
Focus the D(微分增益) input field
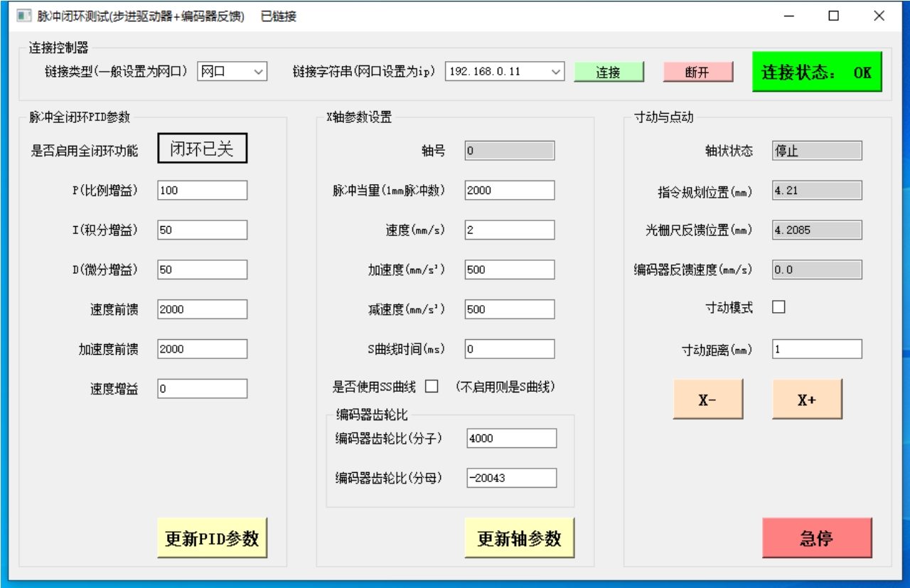pos(203,269)
